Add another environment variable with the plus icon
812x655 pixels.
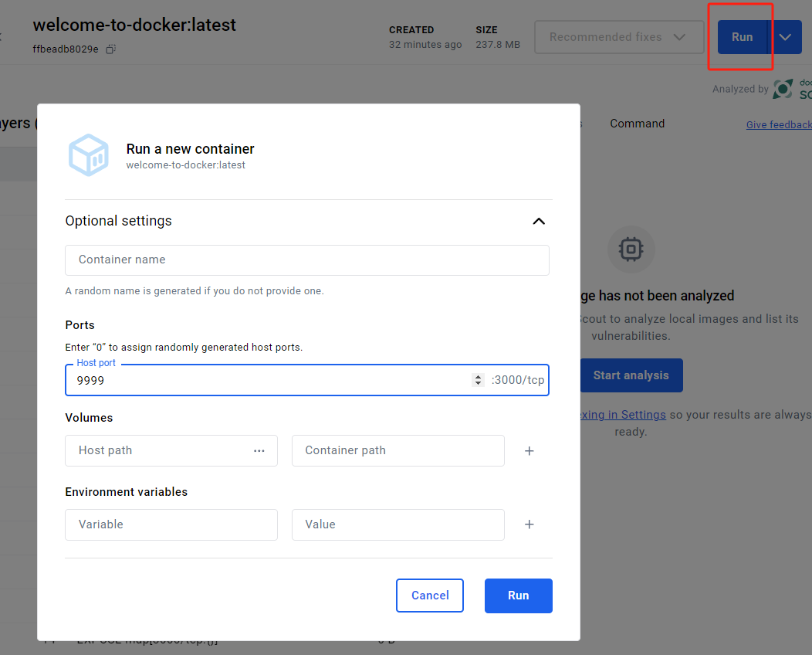click(529, 524)
